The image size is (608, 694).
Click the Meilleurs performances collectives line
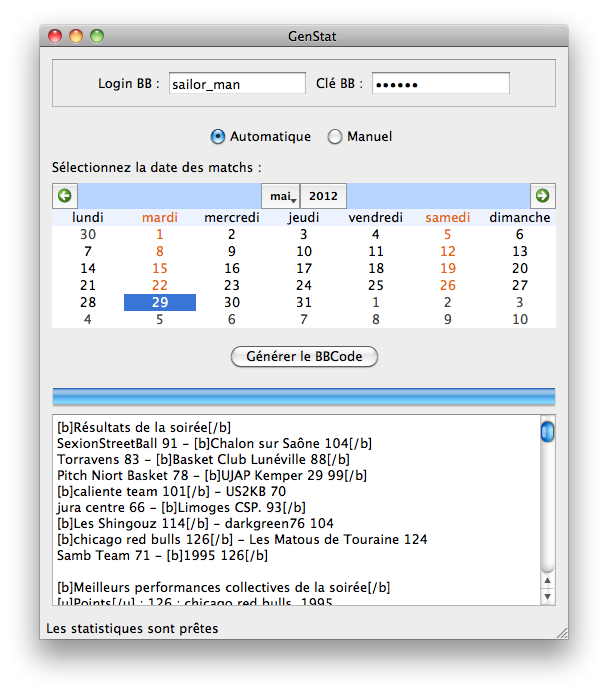(223, 587)
